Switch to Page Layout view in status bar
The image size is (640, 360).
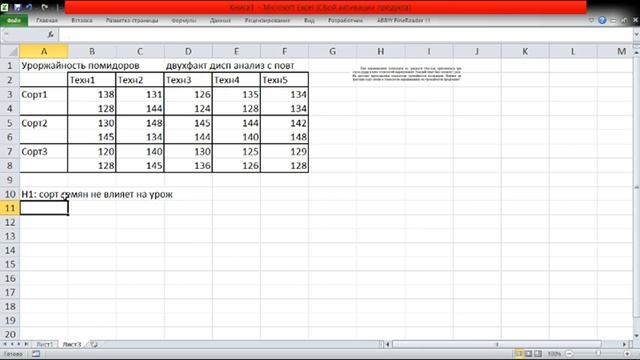pyautogui.click(x=529, y=354)
